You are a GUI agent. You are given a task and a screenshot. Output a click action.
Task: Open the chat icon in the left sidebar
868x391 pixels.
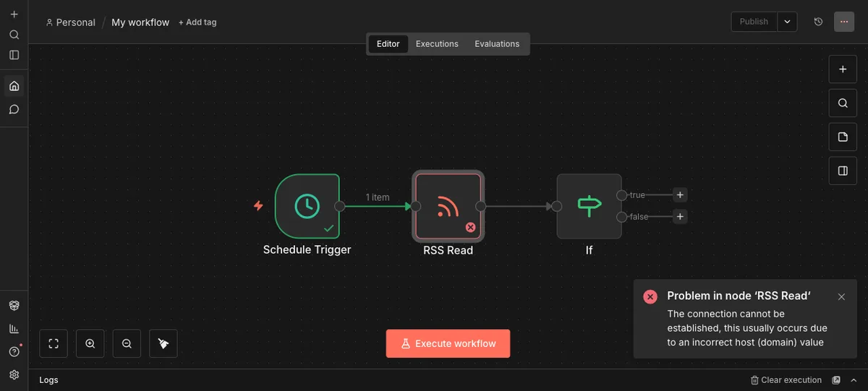pyautogui.click(x=14, y=110)
